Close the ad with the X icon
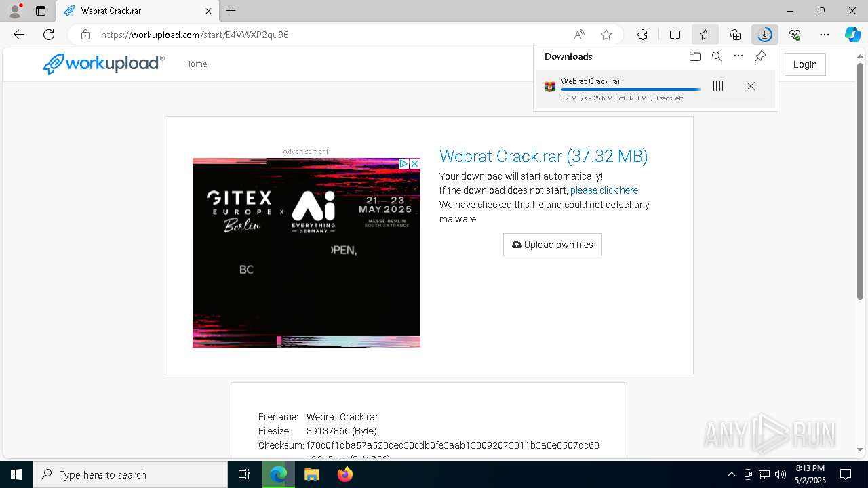The image size is (868, 488). point(414,164)
